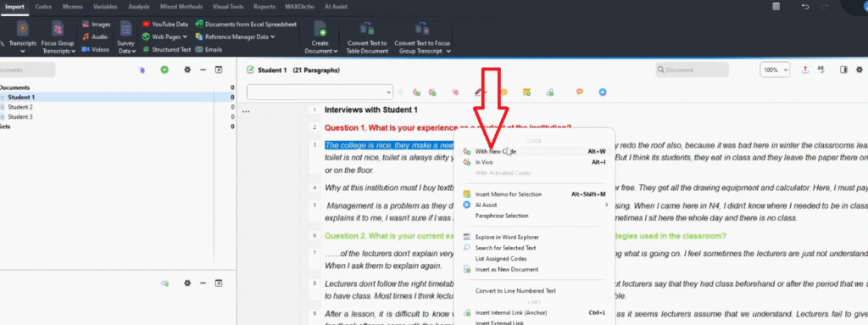This screenshot has width=868, height=325.
Task: Click the Survey Data icon
Action: click(126, 28)
